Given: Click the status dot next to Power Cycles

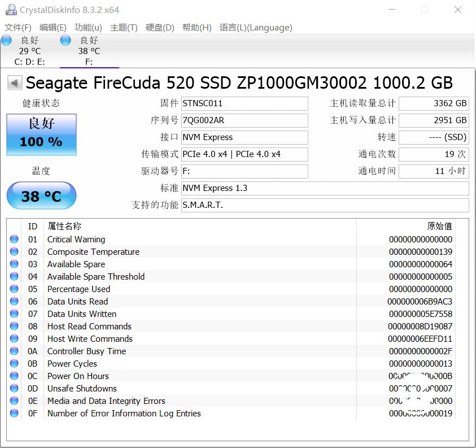Looking at the screenshot, I should [14, 363].
